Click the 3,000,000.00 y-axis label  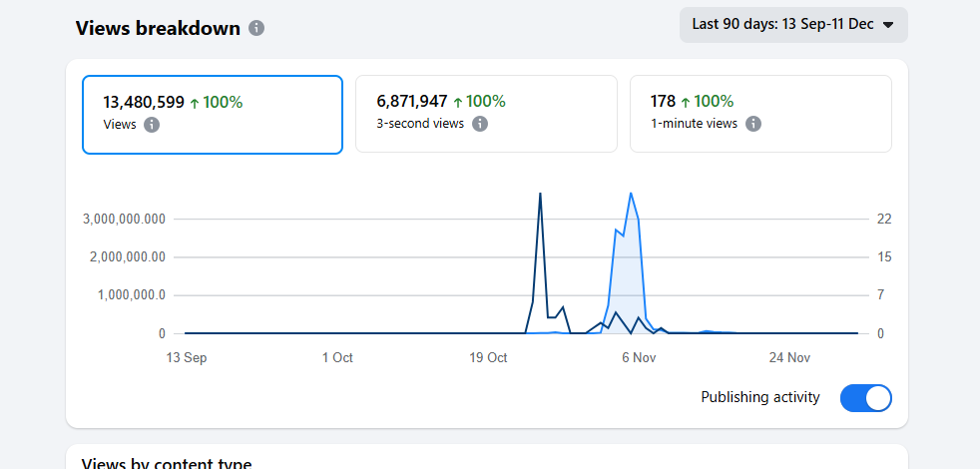tap(127, 219)
